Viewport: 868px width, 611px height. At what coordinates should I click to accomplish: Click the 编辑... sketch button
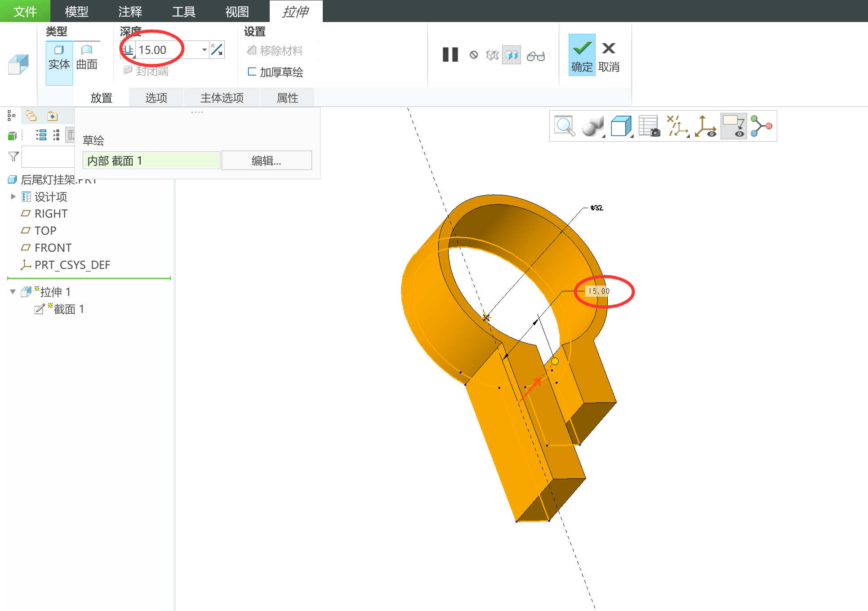pyautogui.click(x=266, y=161)
